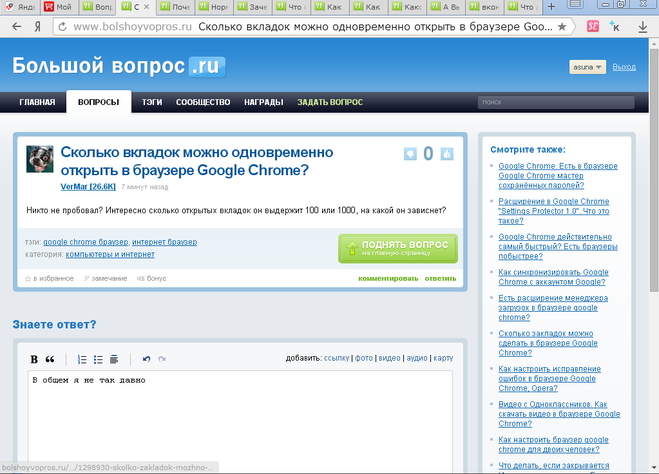Click the redo arrow in editor toolbar
Image resolution: width=659 pixels, height=474 pixels.
(x=162, y=359)
